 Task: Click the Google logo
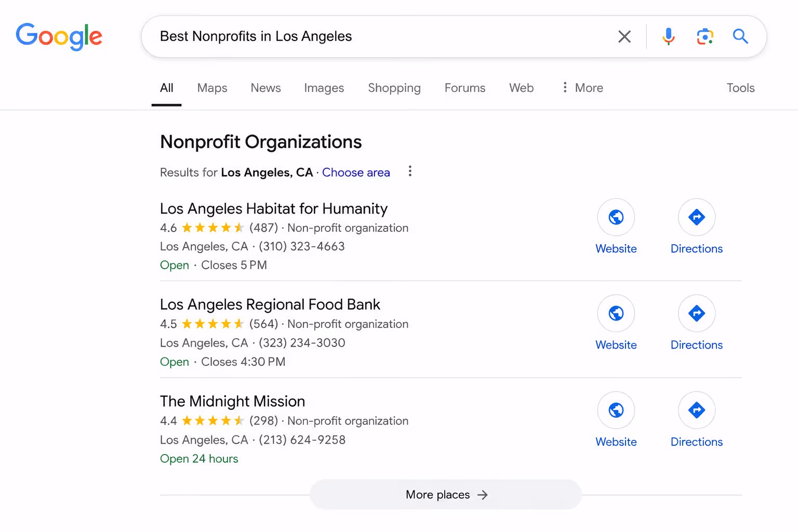(x=59, y=36)
